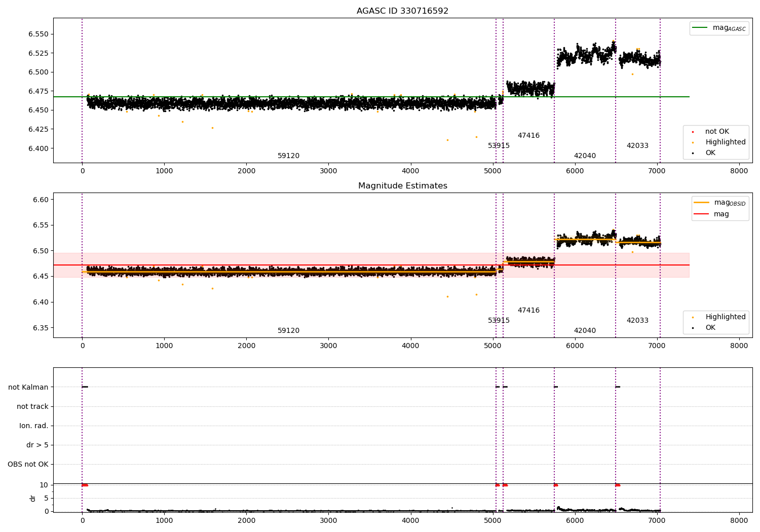Click the 6.60 y-axis tick label
Viewport: 760px width, 532px height.
click(x=41, y=200)
